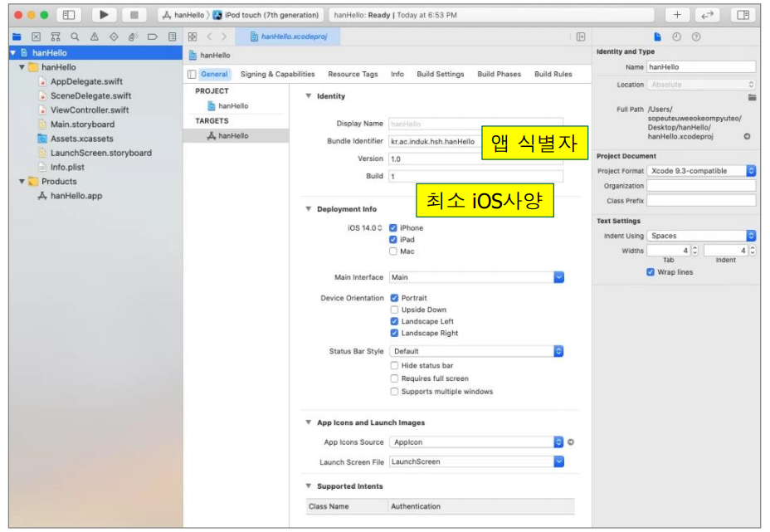Show the Issue navigator warning icon
770x532 pixels.
click(95, 37)
